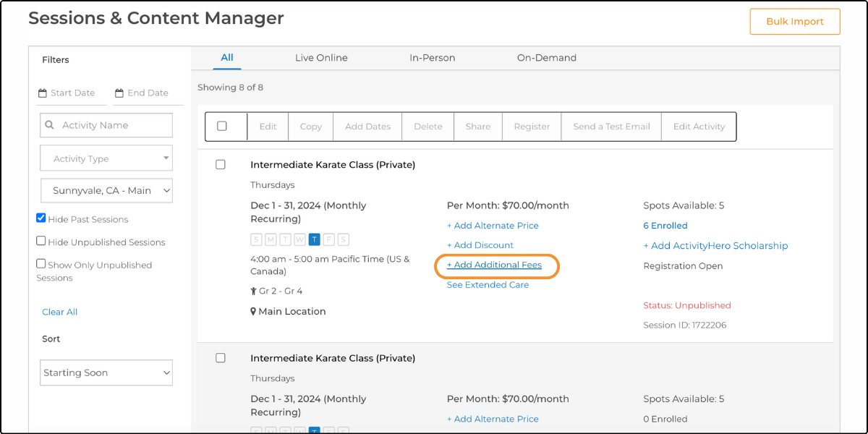Select the checkbox of the second Karate session
This screenshot has width=868, height=434.
pyautogui.click(x=221, y=357)
